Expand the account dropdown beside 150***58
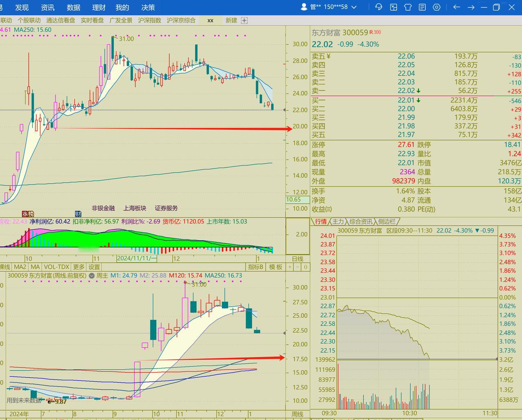 354,7
